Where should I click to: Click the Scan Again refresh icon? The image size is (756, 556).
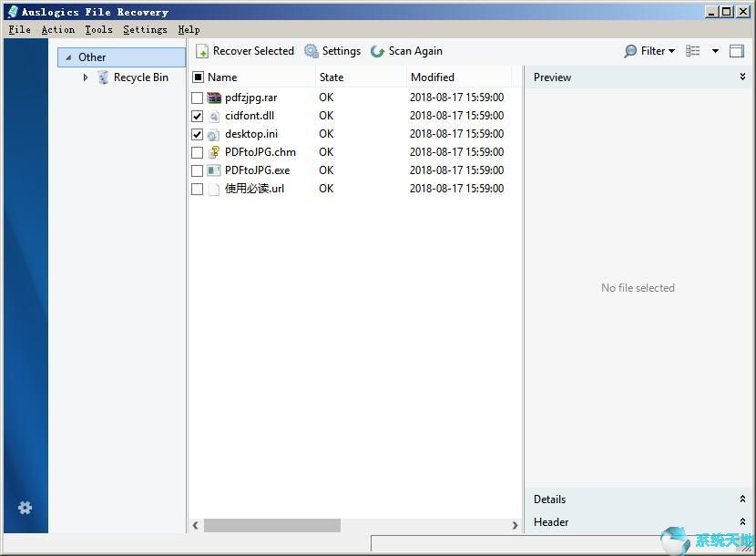[377, 51]
